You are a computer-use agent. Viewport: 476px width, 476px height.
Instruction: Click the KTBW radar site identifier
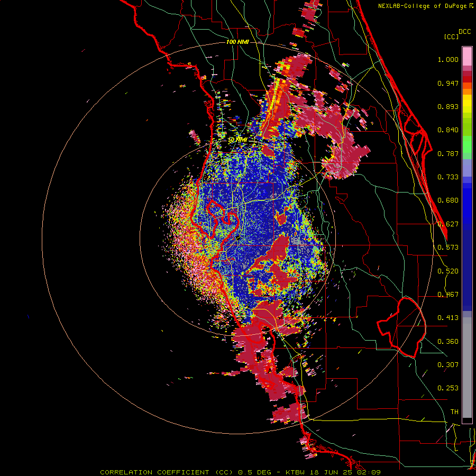tap(295, 472)
